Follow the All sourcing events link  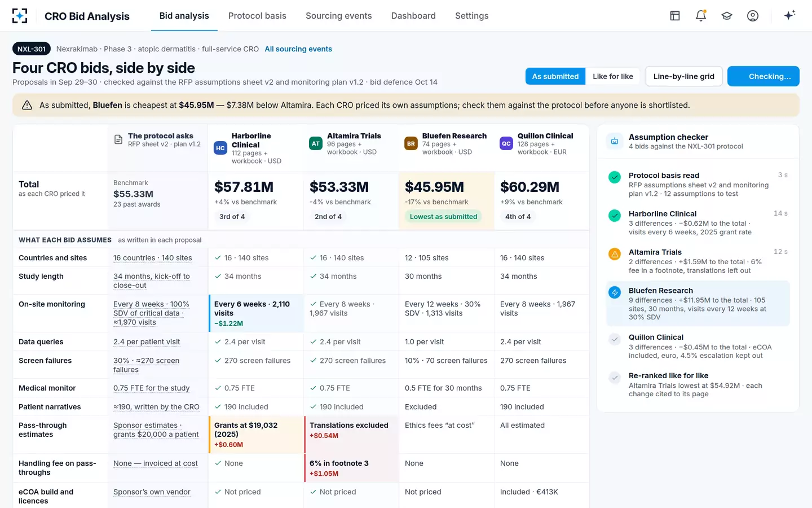pos(298,49)
